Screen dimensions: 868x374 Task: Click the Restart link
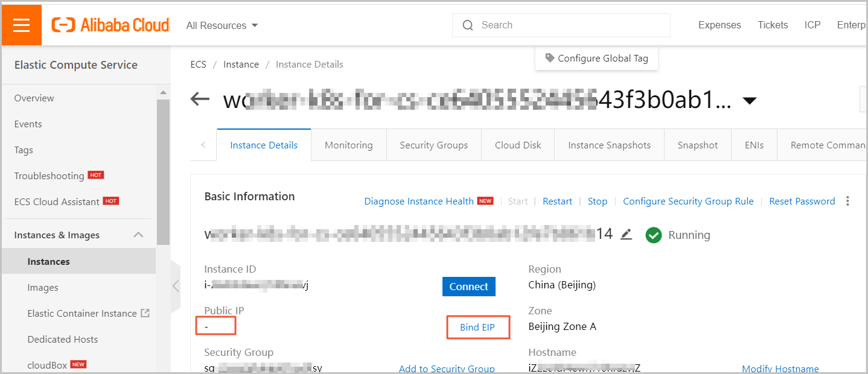pyautogui.click(x=557, y=201)
